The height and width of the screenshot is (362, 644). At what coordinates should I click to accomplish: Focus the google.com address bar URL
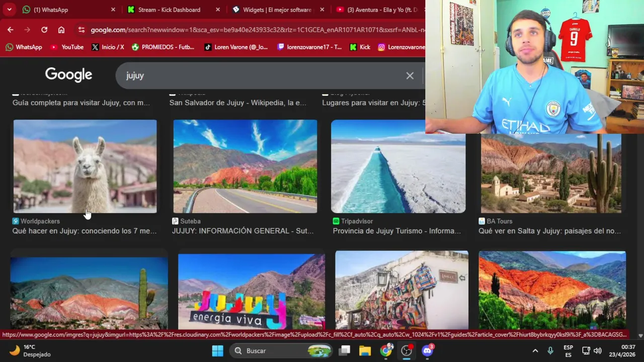pos(257,30)
